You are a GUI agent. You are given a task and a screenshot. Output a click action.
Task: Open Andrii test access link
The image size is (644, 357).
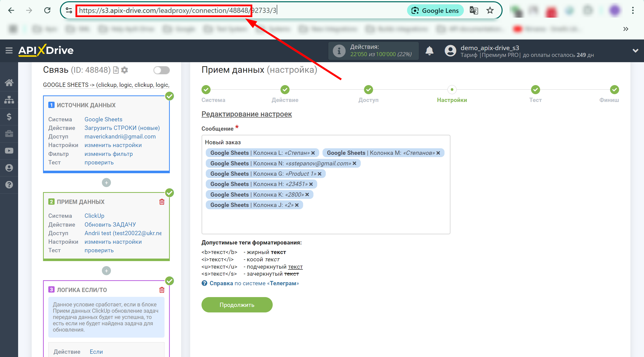point(123,233)
